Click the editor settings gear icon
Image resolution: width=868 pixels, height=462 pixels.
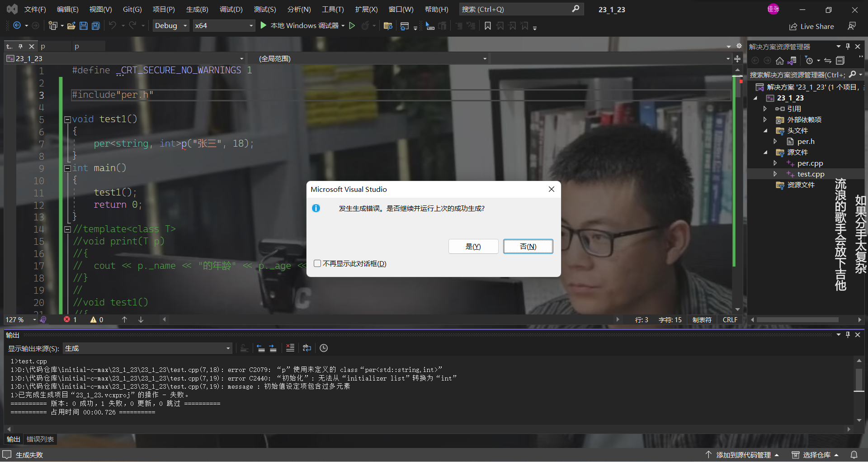click(x=739, y=46)
